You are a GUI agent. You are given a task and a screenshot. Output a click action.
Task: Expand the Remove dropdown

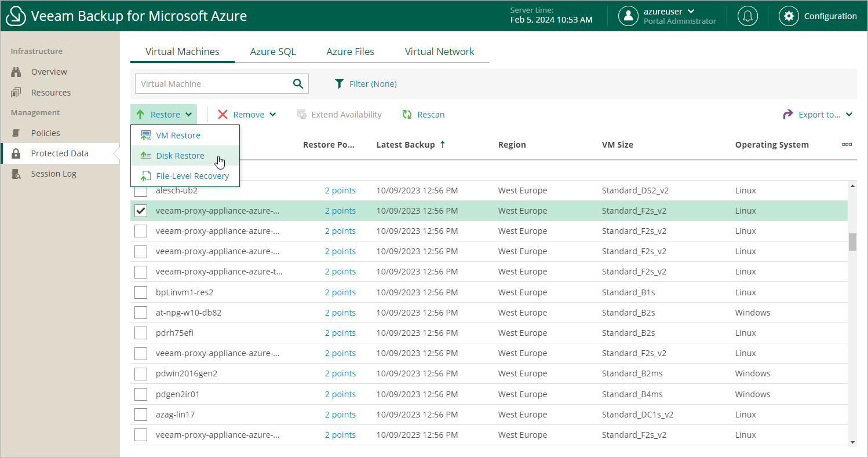[x=273, y=115]
